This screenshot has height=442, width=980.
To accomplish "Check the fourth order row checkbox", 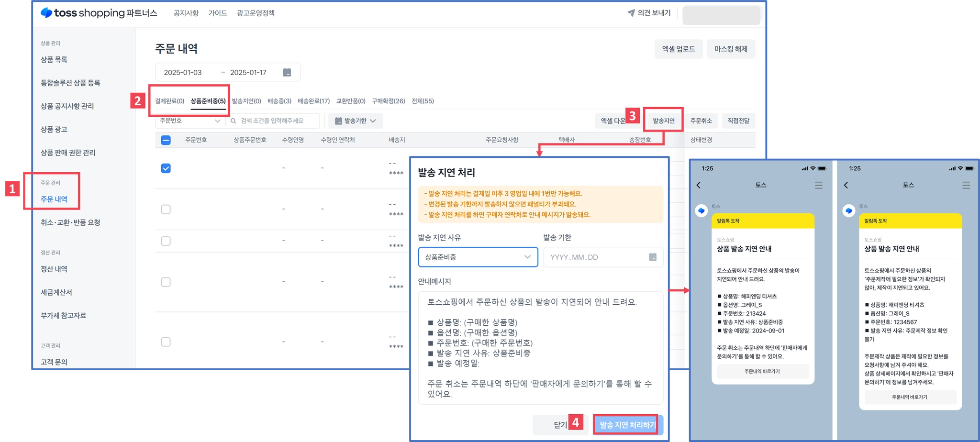I will point(166,282).
